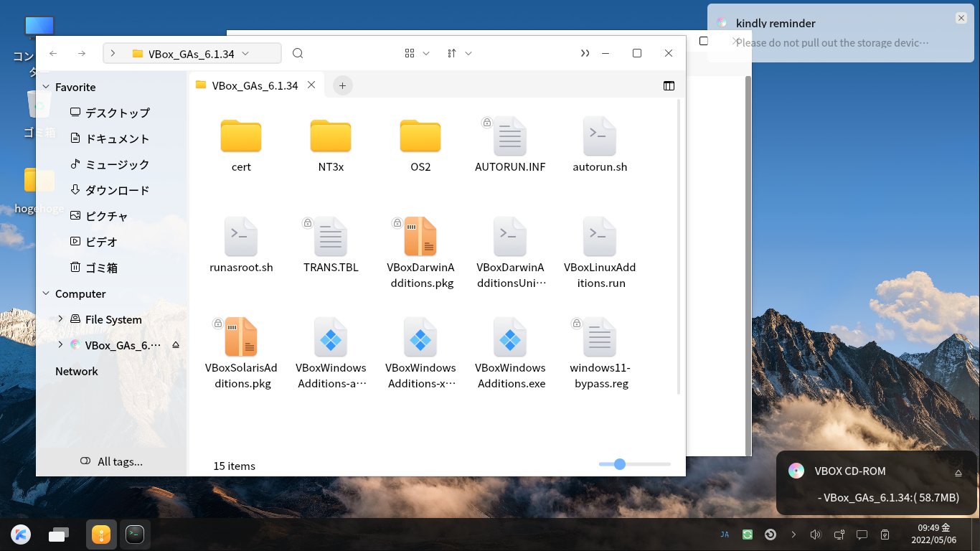This screenshot has width=980, height=551.
Task: Select the VBoxDarwinAdditions.pkg package icon
Action: pyautogui.click(x=420, y=237)
